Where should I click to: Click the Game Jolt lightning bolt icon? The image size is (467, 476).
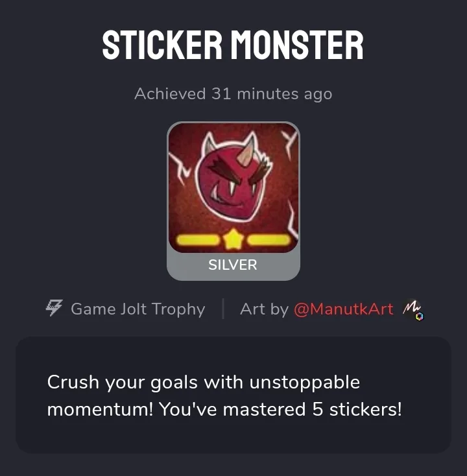(54, 308)
